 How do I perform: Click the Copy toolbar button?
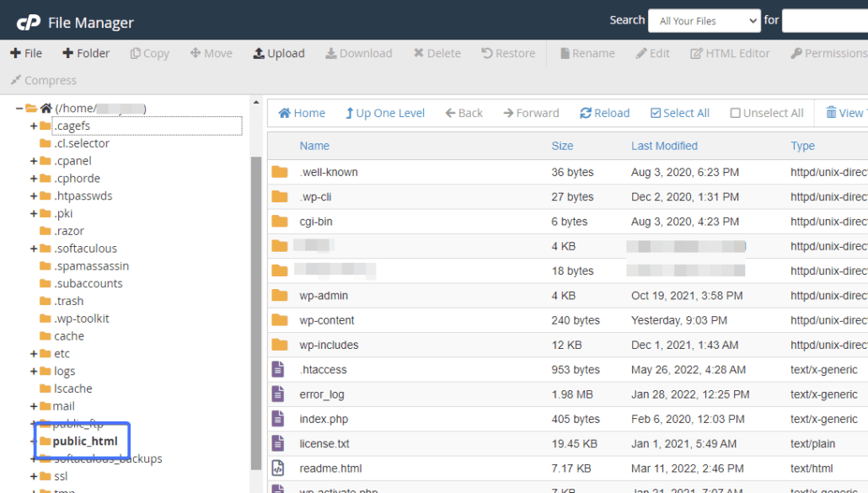[x=149, y=53]
